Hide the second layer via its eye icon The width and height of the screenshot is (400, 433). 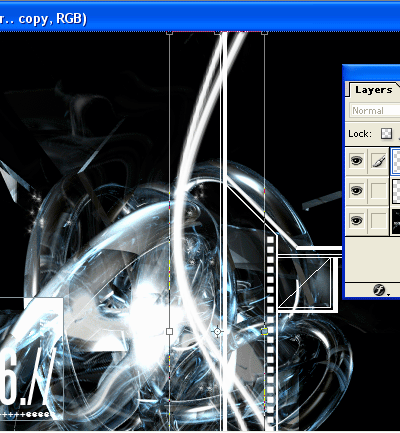coord(356,191)
